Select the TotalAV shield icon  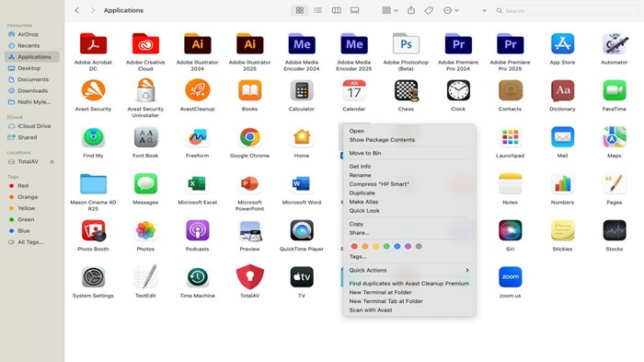[x=249, y=277]
